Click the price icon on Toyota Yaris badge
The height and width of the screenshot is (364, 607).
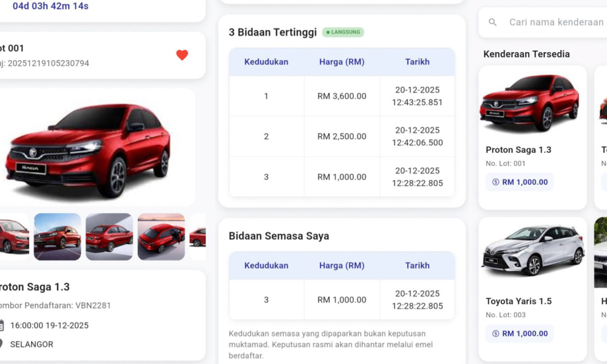pos(495,334)
